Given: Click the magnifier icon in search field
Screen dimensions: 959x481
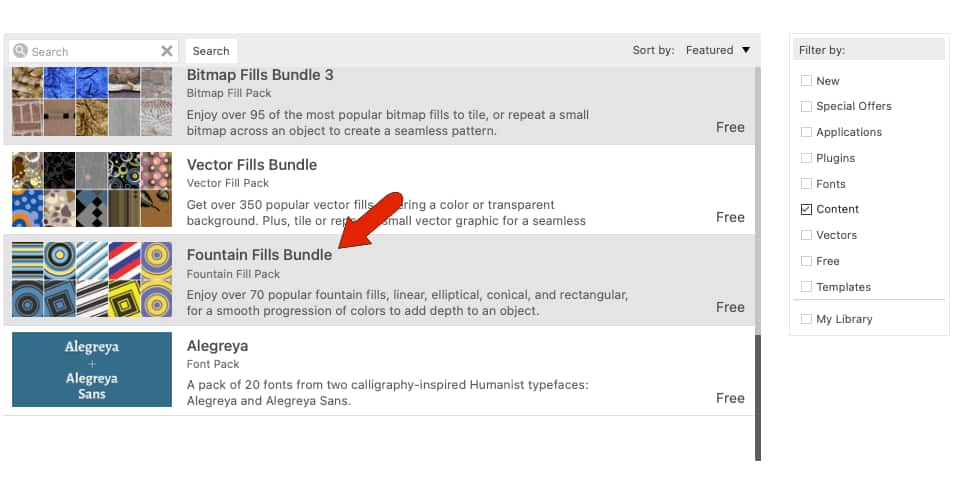Looking at the screenshot, I should click(20, 51).
